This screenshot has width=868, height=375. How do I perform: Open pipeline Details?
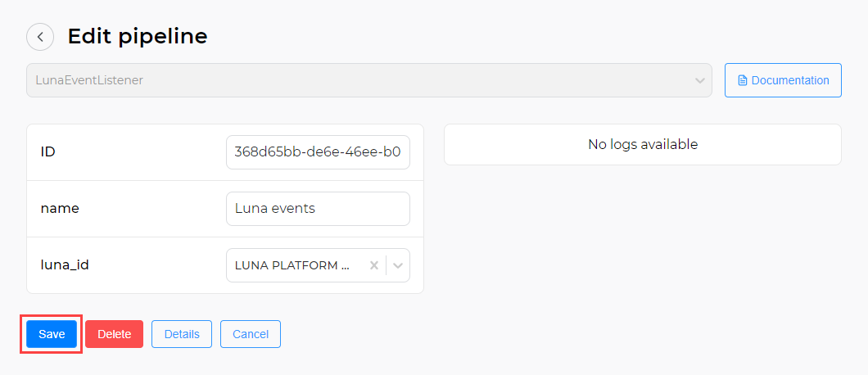(182, 334)
